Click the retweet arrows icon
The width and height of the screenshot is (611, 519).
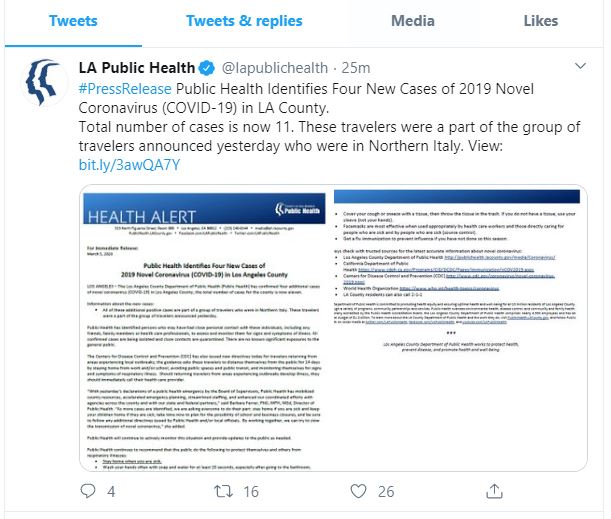pyautogui.click(x=224, y=491)
